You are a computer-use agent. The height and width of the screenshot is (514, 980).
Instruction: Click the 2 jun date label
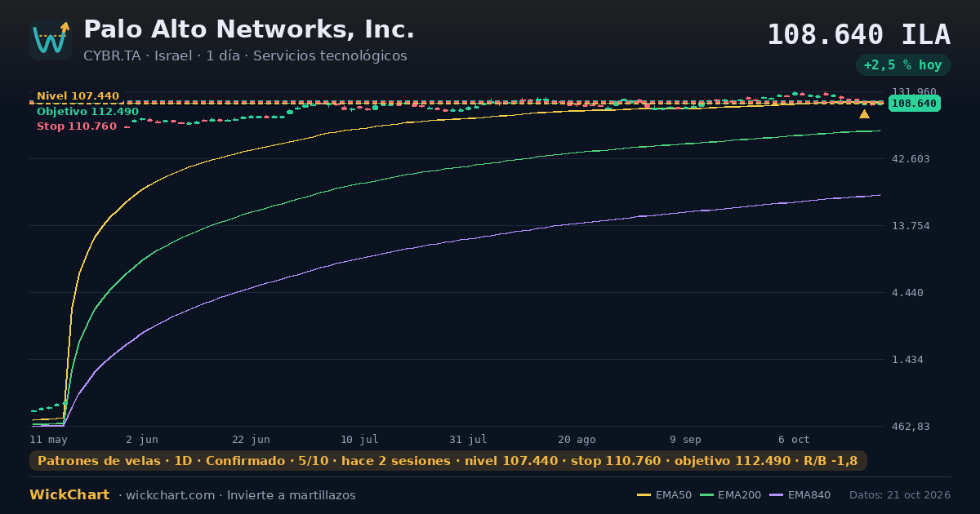(142, 439)
